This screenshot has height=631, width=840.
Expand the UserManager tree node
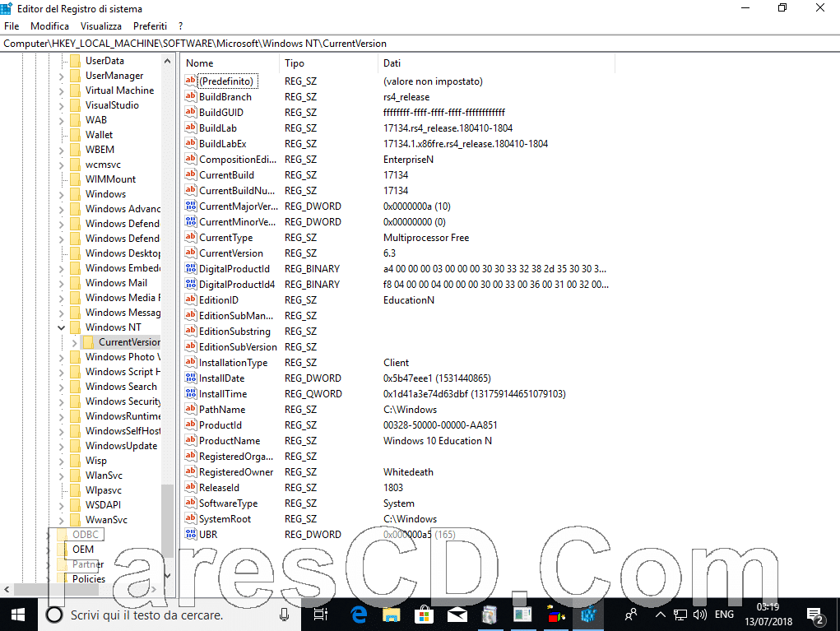[x=61, y=76]
